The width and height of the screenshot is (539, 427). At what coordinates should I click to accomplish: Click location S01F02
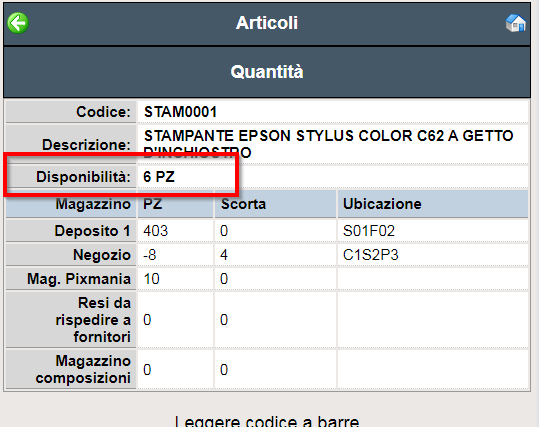(369, 231)
